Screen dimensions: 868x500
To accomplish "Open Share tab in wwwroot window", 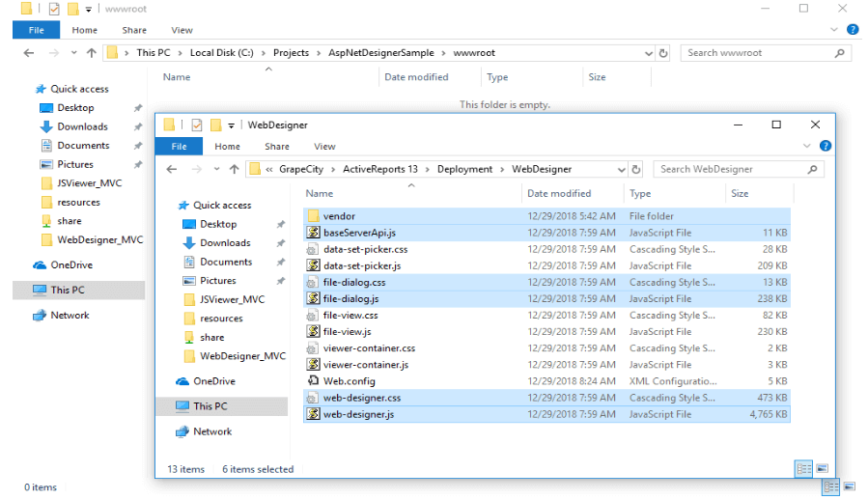I will click(x=134, y=30).
